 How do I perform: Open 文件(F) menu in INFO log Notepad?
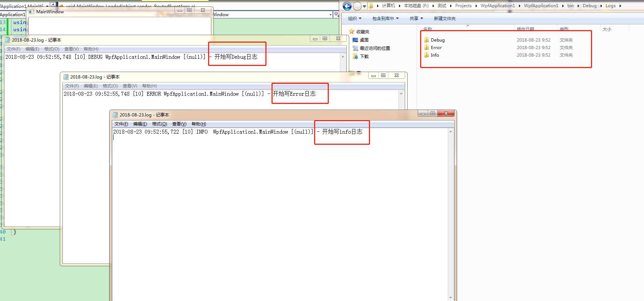[121, 124]
